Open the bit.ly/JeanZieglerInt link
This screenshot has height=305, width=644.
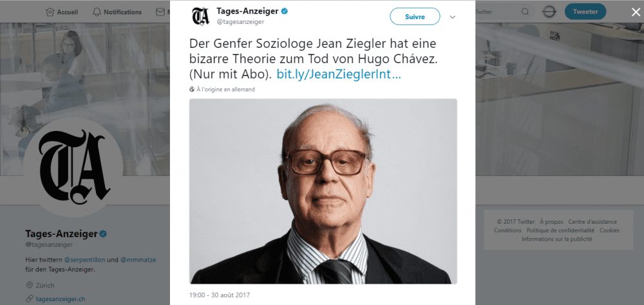(x=339, y=74)
